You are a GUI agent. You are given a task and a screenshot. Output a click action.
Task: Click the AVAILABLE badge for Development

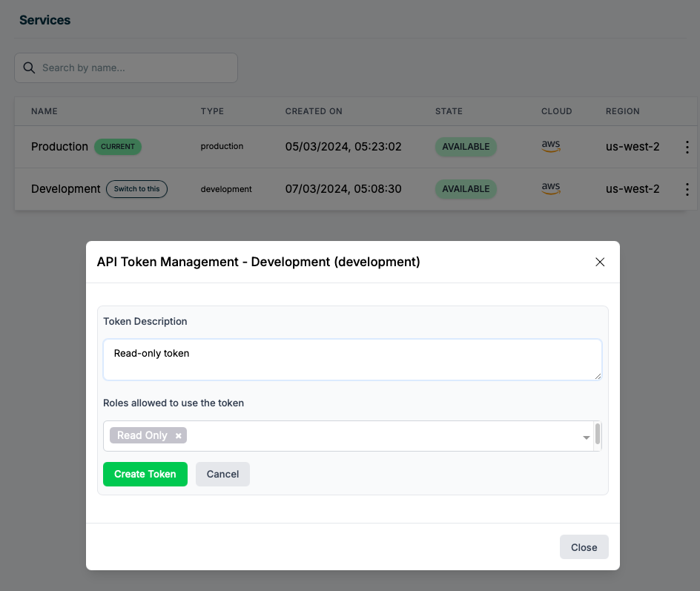tap(466, 189)
